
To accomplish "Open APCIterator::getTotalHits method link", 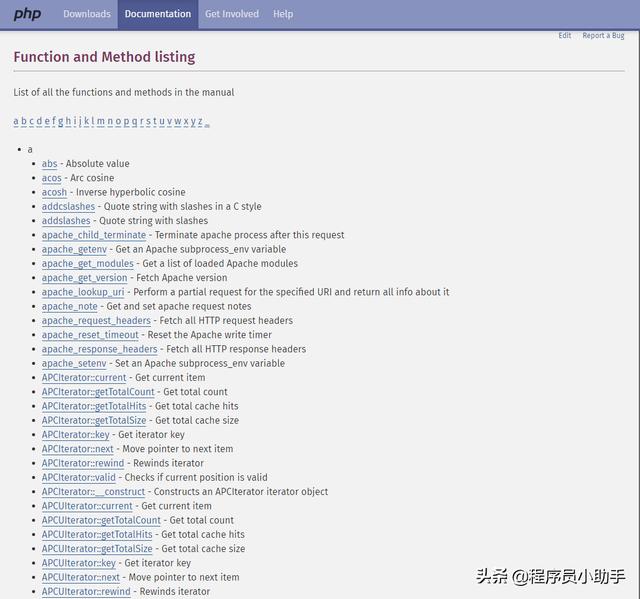I will click(x=95, y=406).
